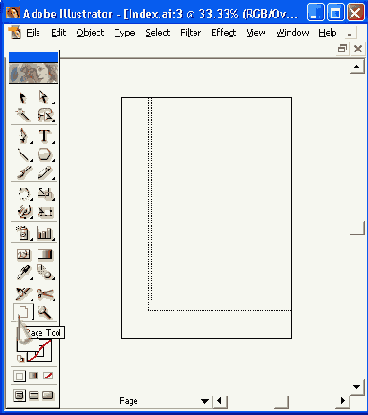
Task: Select the Lasso tool
Action: point(45,115)
